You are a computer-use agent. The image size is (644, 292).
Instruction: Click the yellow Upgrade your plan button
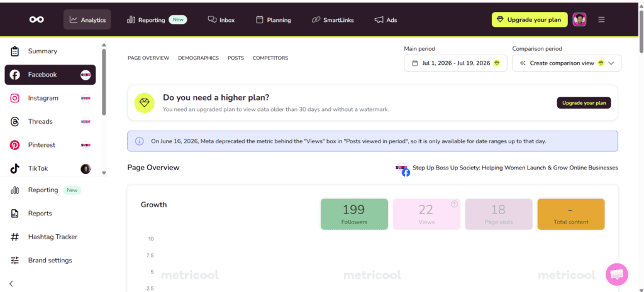[x=530, y=19]
